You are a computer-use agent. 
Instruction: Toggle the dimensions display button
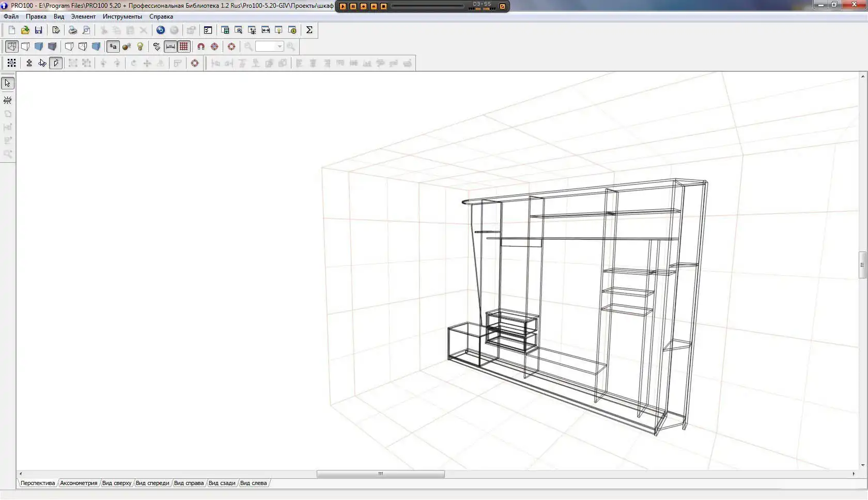[171, 46]
